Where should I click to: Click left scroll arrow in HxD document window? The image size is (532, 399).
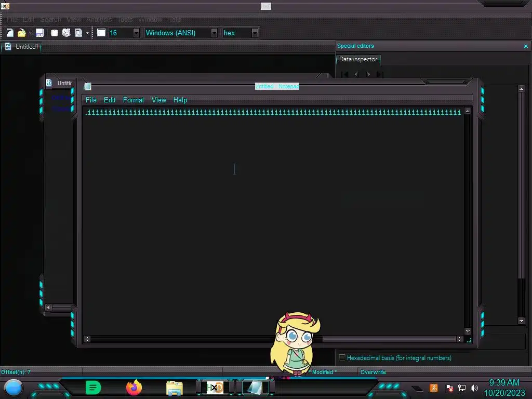point(48,307)
